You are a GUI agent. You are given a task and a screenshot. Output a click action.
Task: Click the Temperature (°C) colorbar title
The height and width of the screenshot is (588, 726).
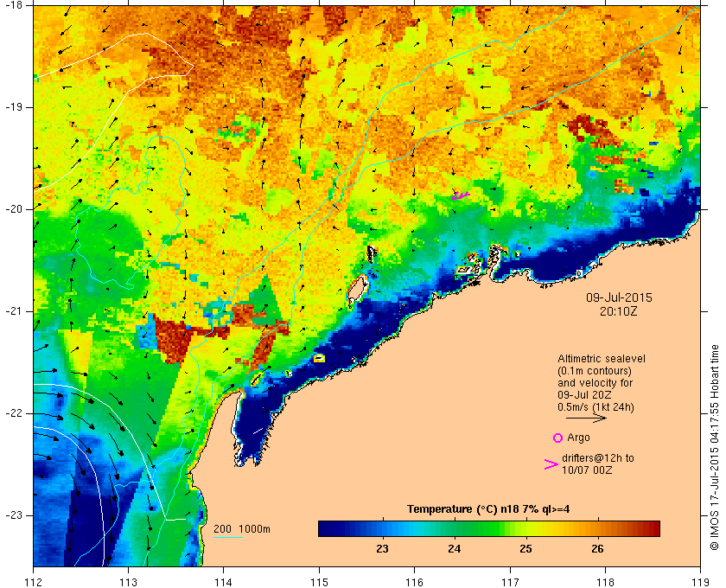click(488, 509)
